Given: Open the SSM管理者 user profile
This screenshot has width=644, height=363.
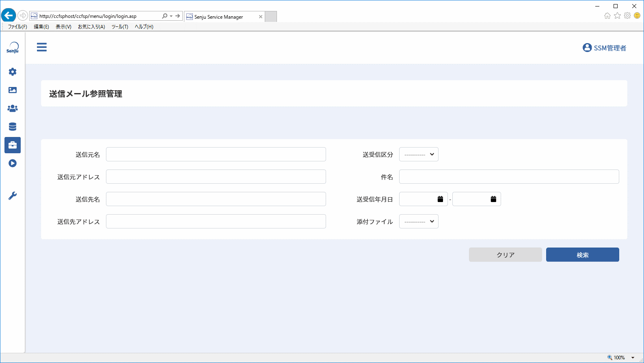Looking at the screenshot, I should [604, 48].
